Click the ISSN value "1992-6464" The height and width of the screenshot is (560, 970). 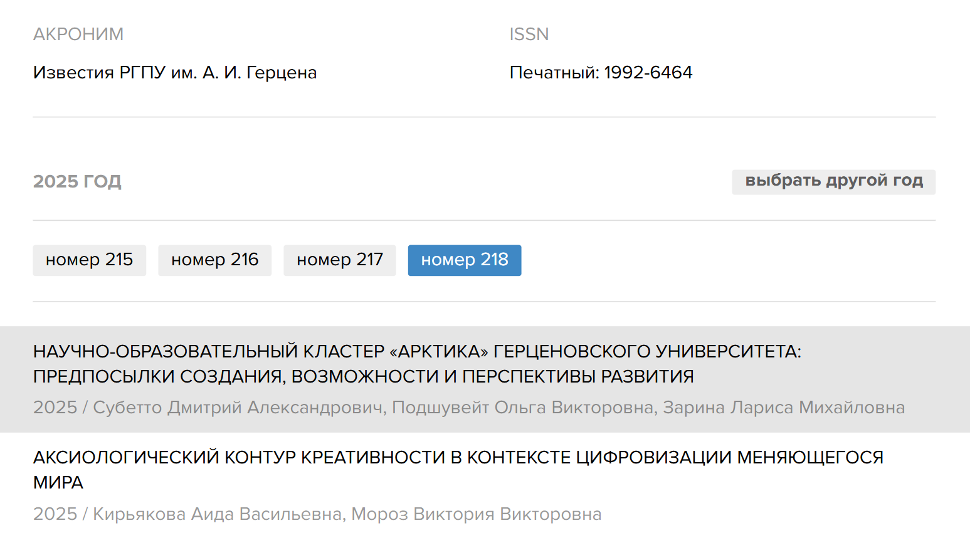(649, 72)
